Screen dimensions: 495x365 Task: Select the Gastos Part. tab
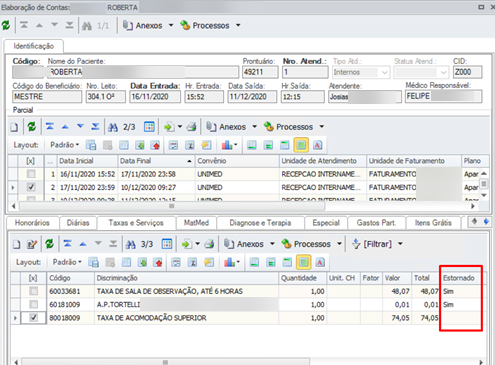click(x=376, y=223)
